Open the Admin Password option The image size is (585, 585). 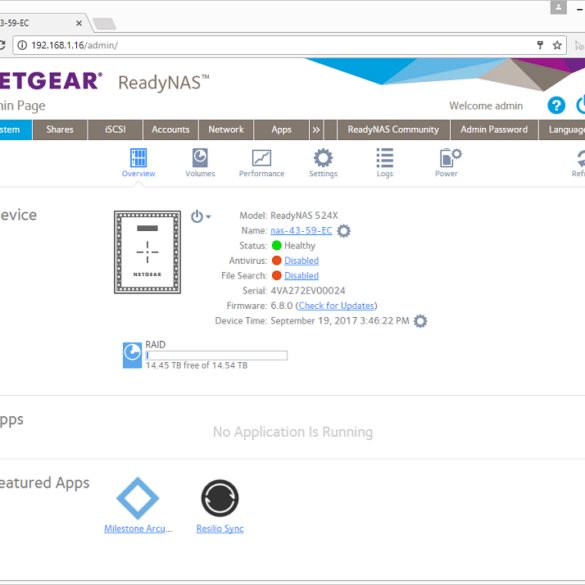click(494, 130)
